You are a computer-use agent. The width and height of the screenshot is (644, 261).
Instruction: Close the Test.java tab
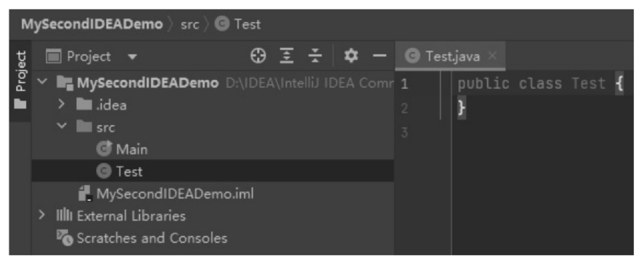click(x=492, y=56)
